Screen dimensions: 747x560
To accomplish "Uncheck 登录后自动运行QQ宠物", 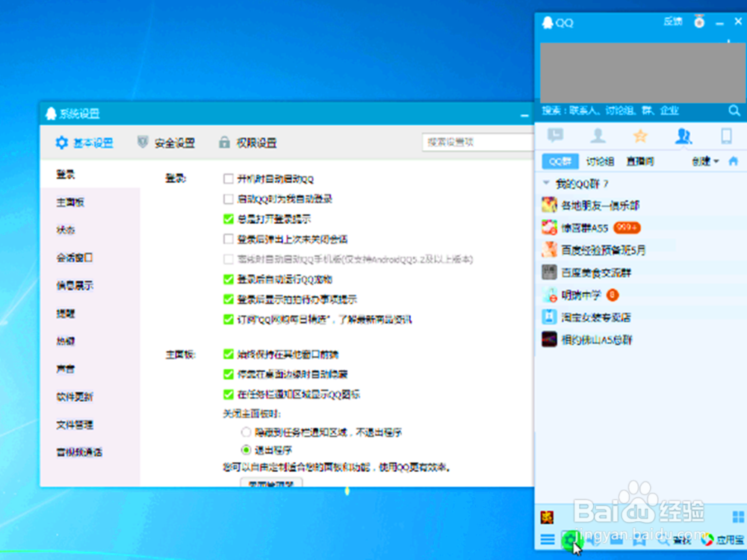I will (228, 279).
